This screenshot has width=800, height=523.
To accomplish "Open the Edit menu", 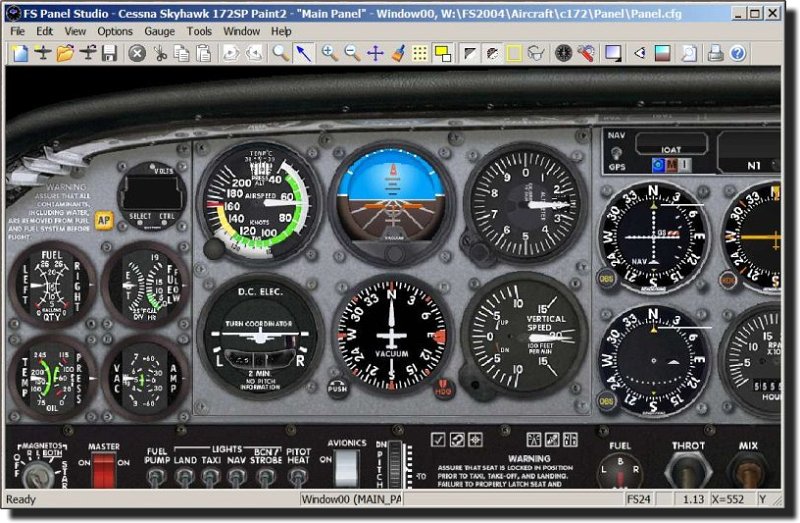I will (44, 31).
